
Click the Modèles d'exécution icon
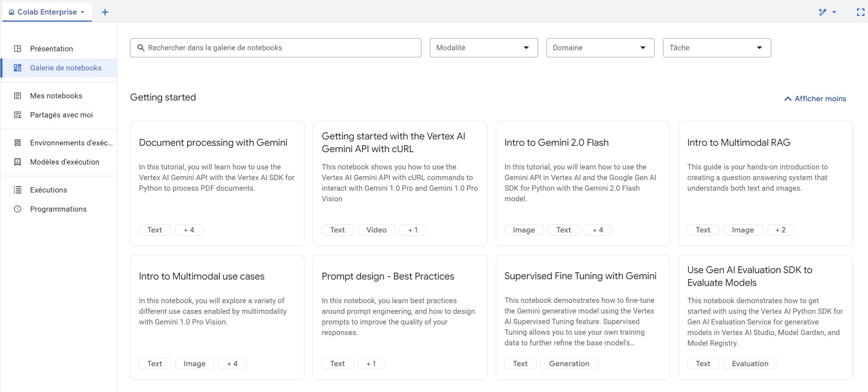17,161
